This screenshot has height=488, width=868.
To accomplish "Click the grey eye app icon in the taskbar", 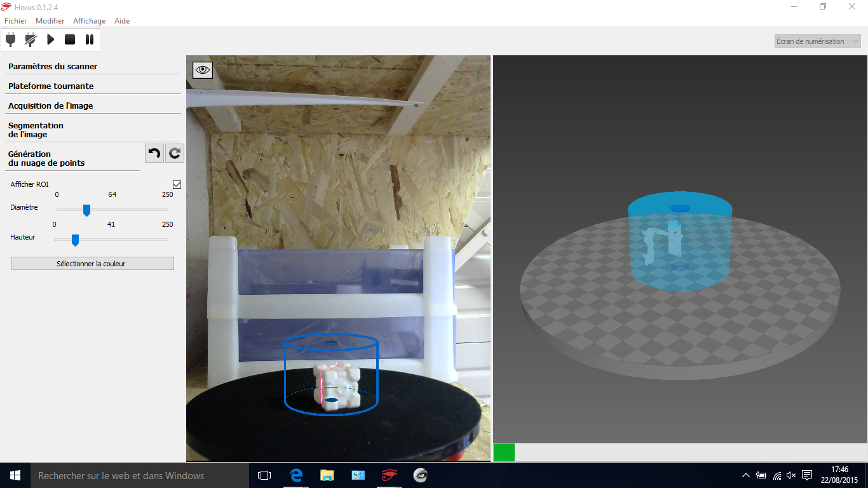I will click(420, 475).
